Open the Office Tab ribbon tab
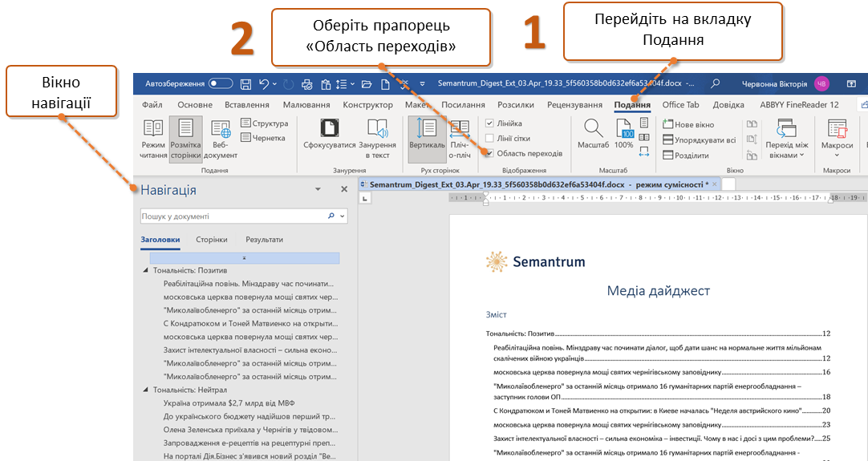The height and width of the screenshot is (461, 868). 680,104
